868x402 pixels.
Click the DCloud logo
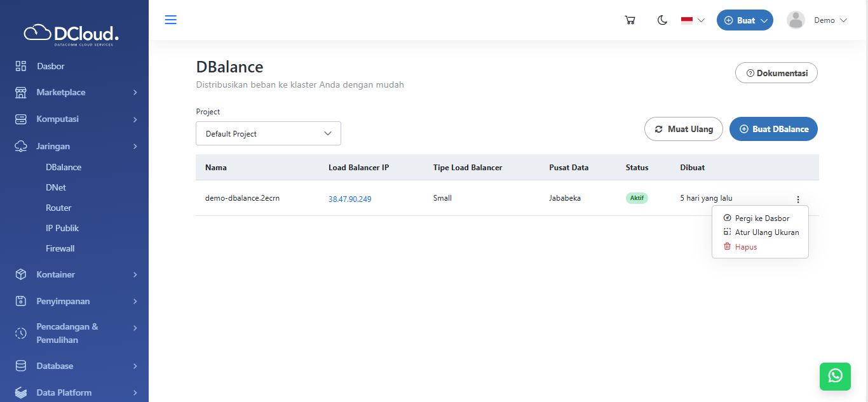71,34
